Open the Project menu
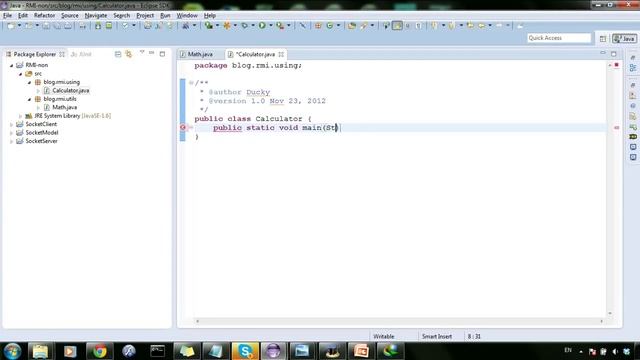This screenshot has height=360, width=640. pyautogui.click(x=145, y=16)
